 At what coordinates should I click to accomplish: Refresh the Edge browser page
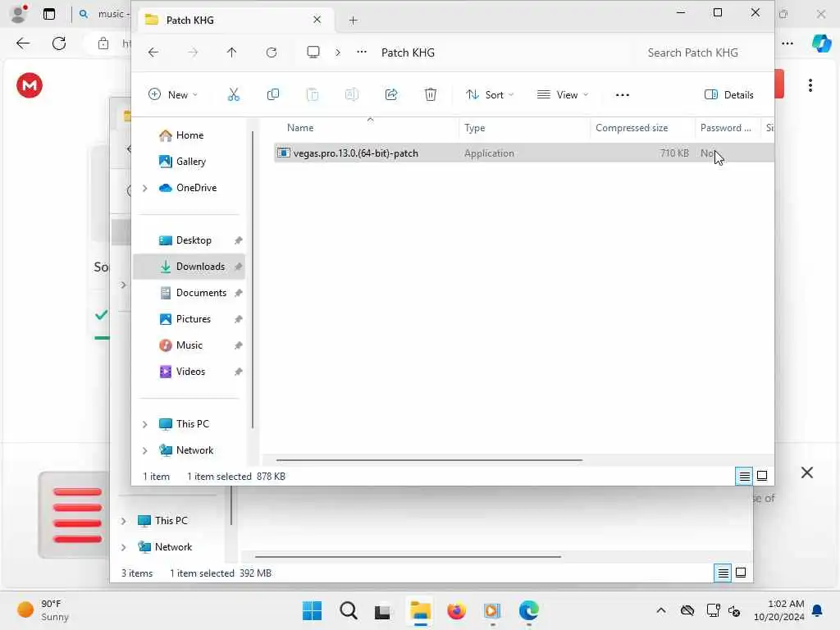59,43
